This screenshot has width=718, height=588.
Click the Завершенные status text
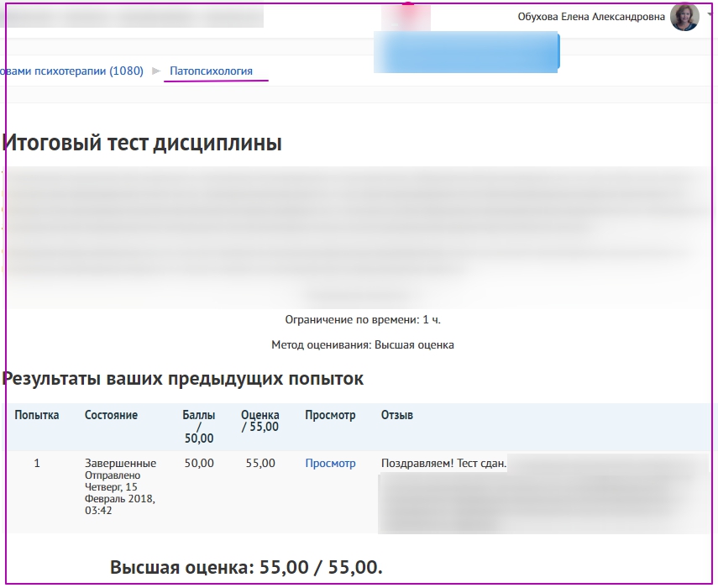(120, 464)
